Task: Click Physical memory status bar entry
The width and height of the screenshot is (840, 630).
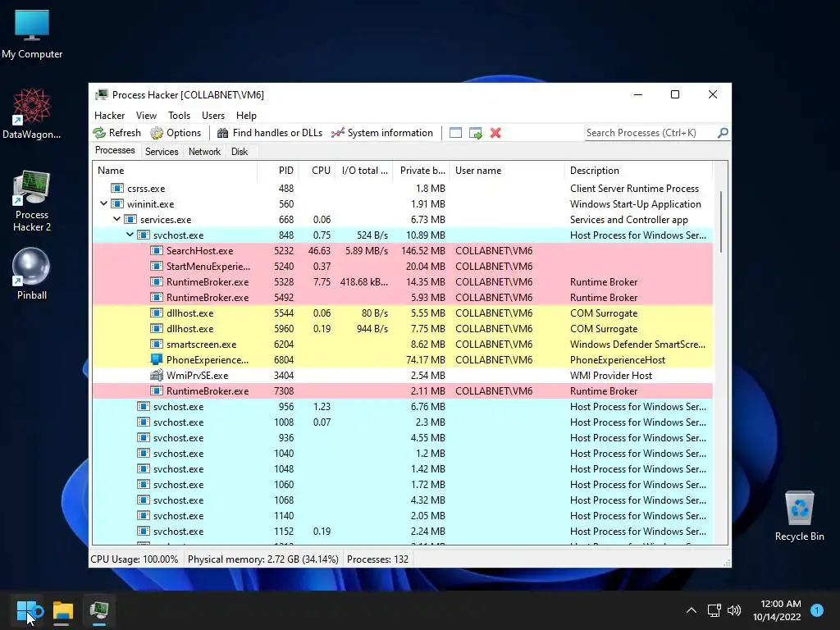Action: coord(263,559)
